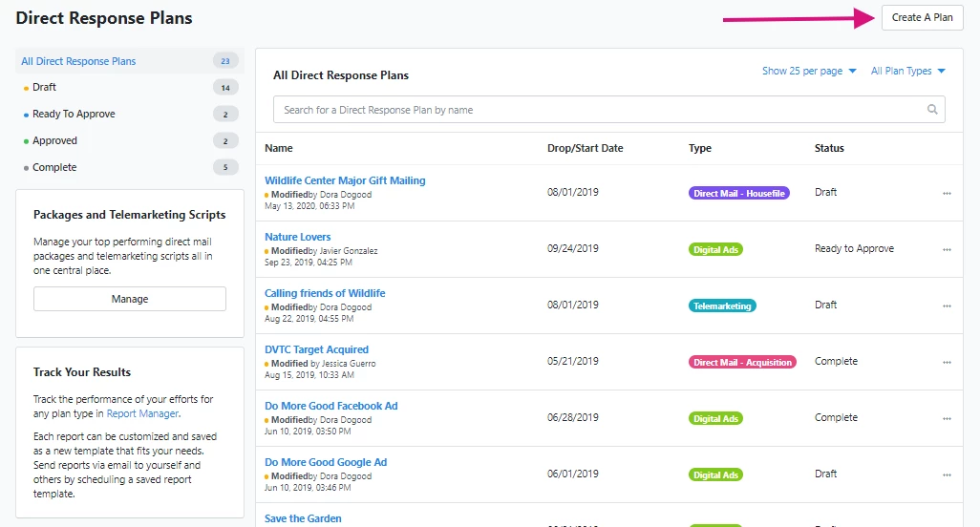980x527 pixels.
Task: Click the 14 count badge beside Draft
Action: [225, 88]
